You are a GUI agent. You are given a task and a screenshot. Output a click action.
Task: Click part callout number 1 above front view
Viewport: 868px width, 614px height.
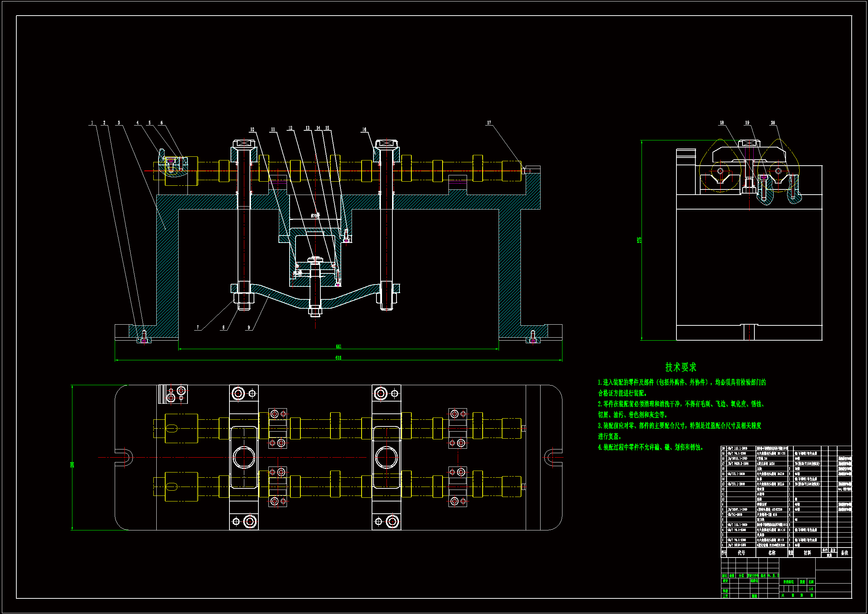(x=92, y=123)
